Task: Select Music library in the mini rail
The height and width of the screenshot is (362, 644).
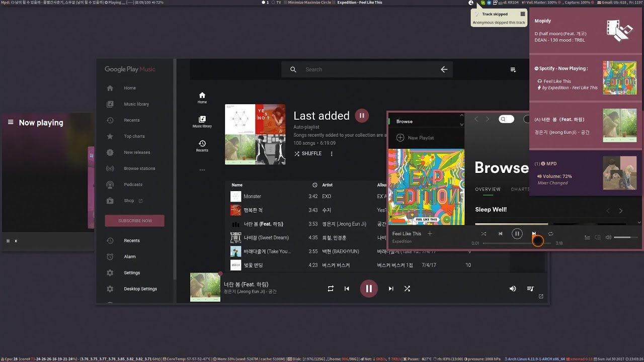Action: click(202, 122)
